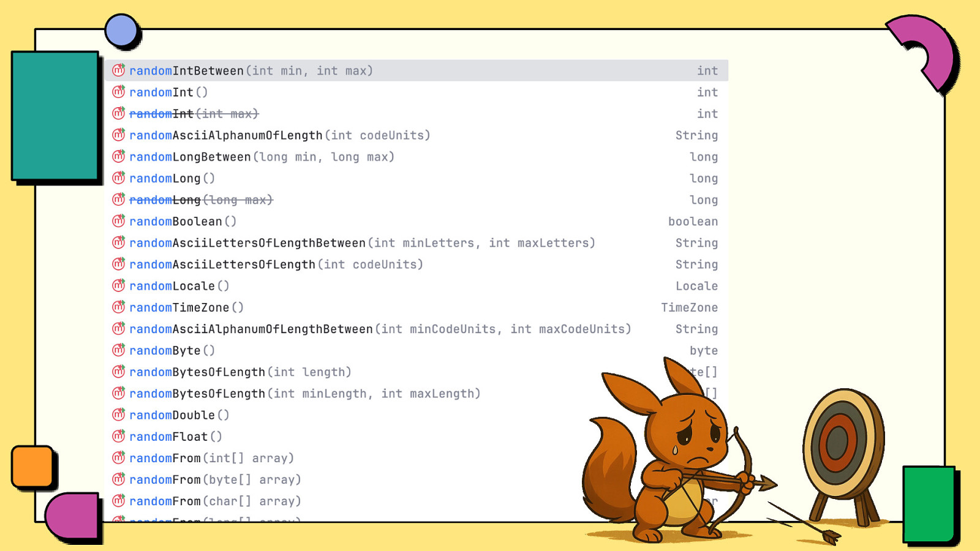Pick deprecated randomInt(int max) entry

[x=417, y=113]
